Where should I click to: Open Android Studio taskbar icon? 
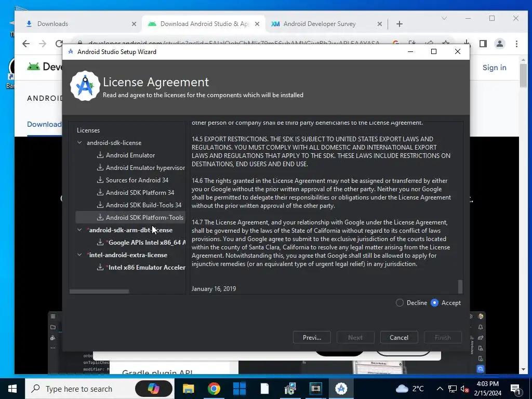(341, 389)
